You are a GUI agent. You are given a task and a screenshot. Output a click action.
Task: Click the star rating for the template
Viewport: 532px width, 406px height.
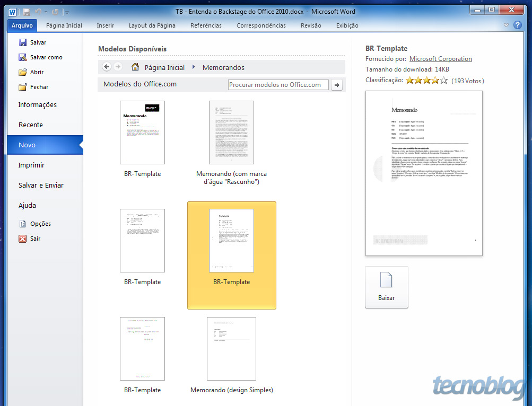pyautogui.click(x=426, y=81)
